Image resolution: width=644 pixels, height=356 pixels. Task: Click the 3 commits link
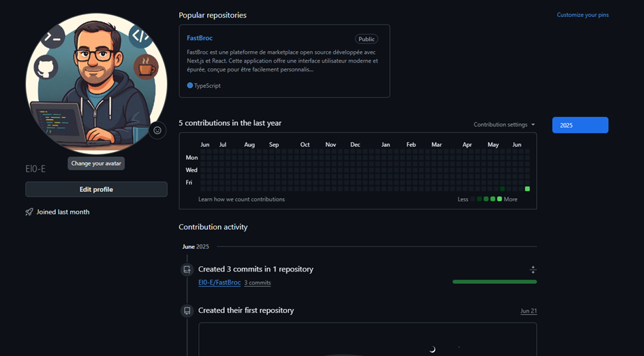point(258,282)
